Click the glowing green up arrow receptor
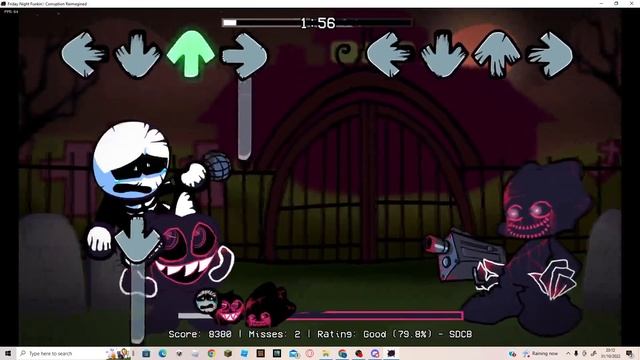Screen dimensions: 640x360 (x=191, y=53)
